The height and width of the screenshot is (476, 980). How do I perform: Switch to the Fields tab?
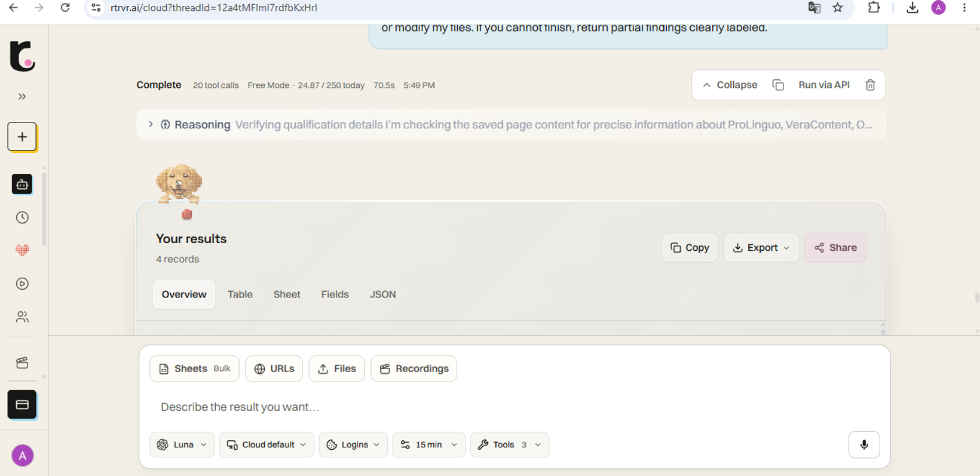point(335,294)
